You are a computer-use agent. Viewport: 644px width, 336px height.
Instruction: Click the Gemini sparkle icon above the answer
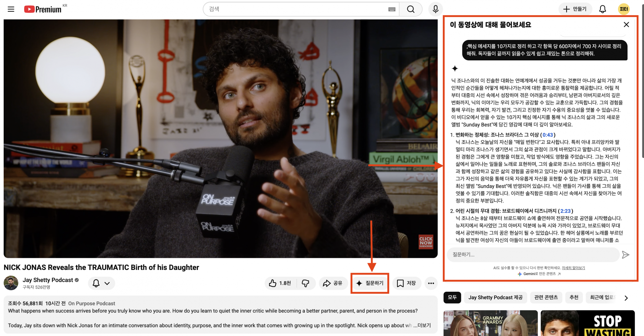coord(455,68)
